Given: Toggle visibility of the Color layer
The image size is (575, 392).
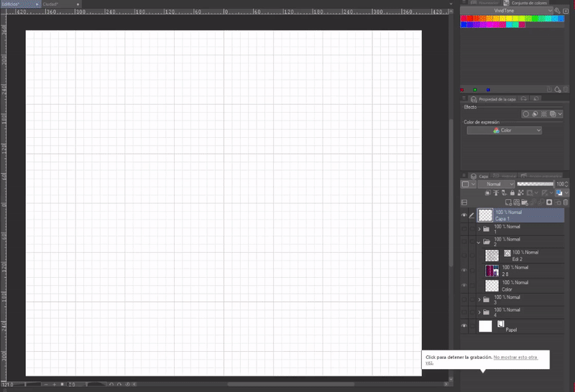Looking at the screenshot, I should [x=464, y=286].
